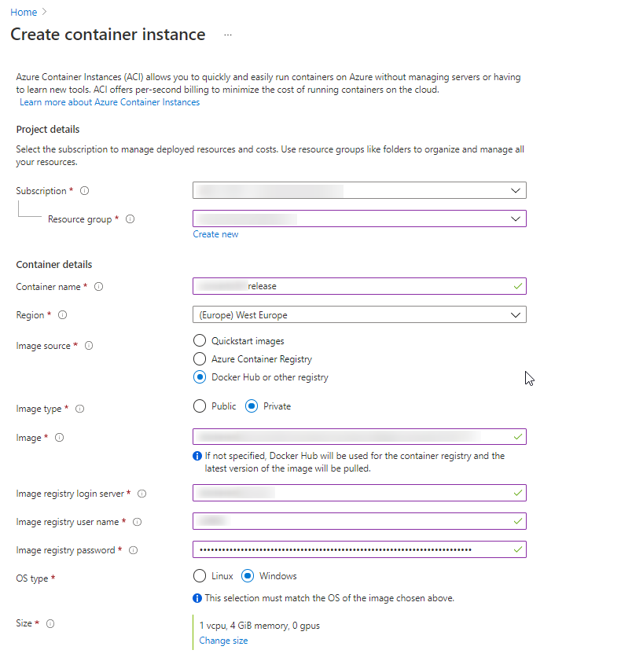621x672 pixels.
Task: Click the info icon next to Subscription
Action: (x=85, y=191)
